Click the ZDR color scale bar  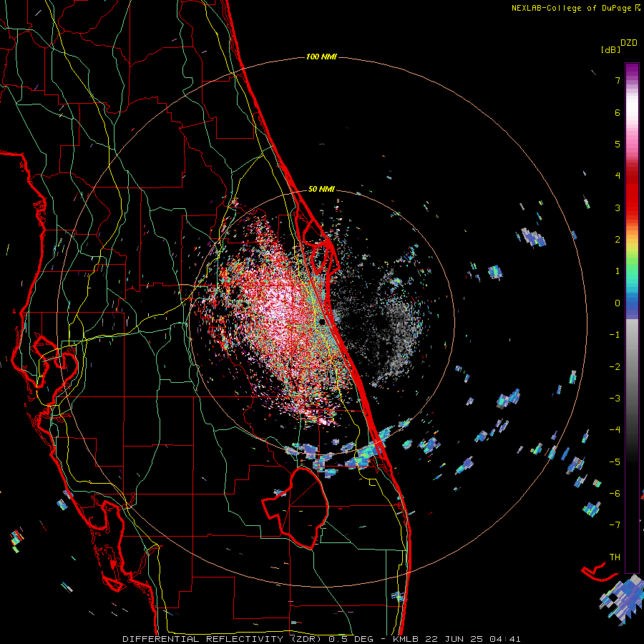click(632, 318)
